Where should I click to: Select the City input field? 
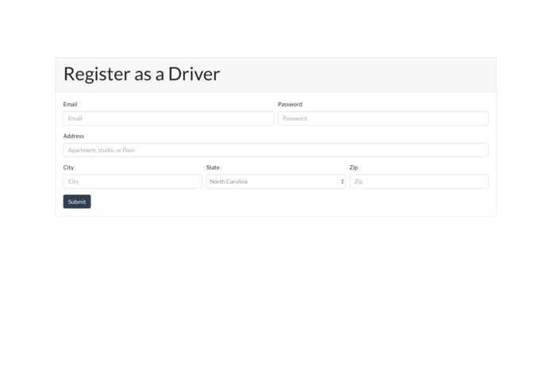[x=133, y=182]
